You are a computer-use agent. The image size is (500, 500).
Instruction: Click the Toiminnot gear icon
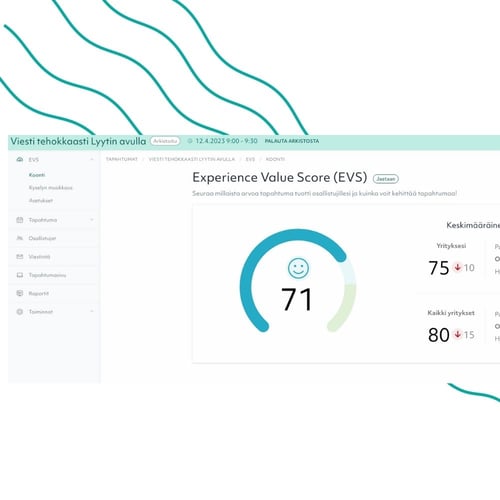(20, 312)
